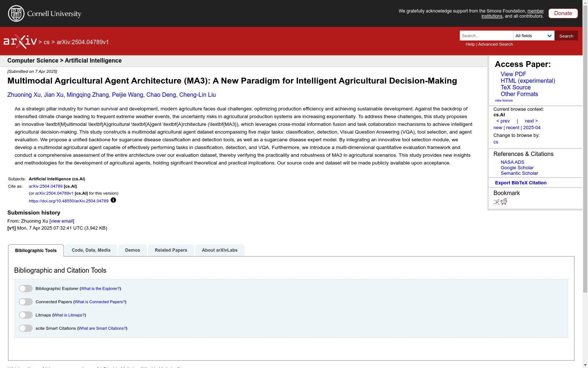Open the new listings link
The image size is (588, 368).
[498, 128]
